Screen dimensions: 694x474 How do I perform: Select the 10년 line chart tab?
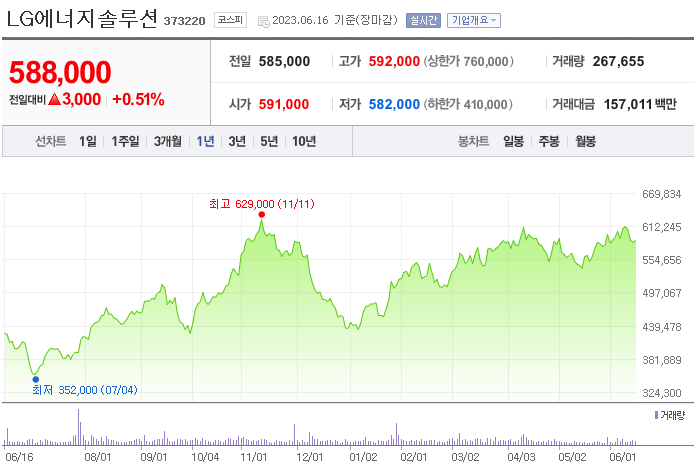pos(304,141)
